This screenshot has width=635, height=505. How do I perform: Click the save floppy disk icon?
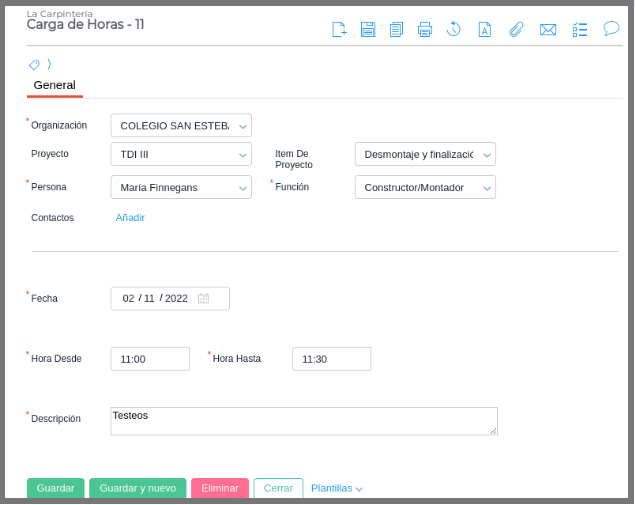368,29
